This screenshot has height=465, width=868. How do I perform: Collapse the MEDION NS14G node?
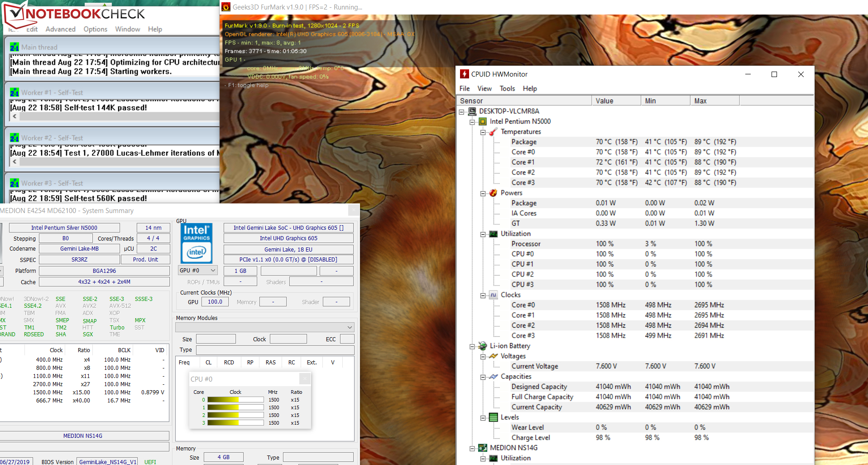[x=472, y=448]
